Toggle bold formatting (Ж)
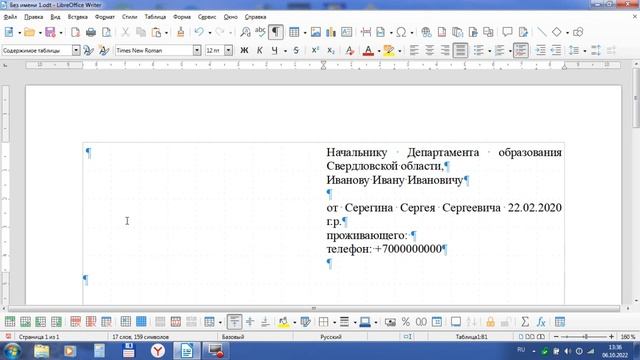 (244, 51)
